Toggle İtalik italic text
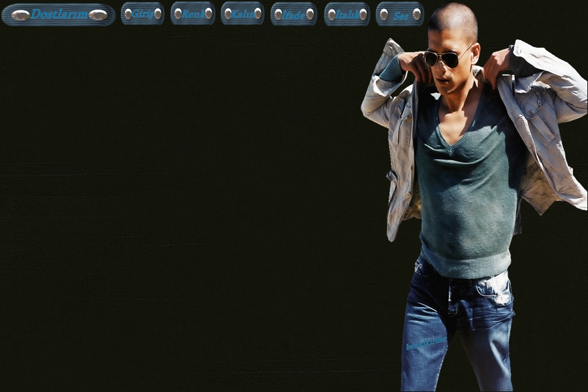The width and height of the screenshot is (588, 392). [x=347, y=14]
